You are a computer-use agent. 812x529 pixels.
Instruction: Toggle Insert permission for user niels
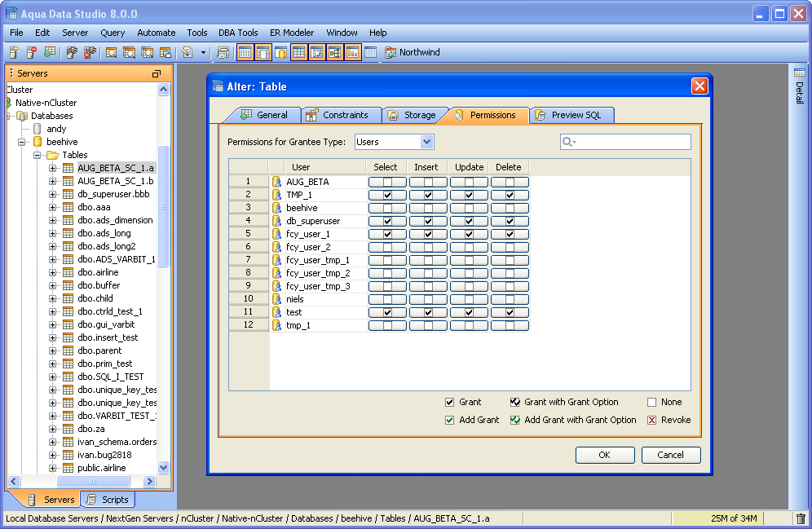428,300
